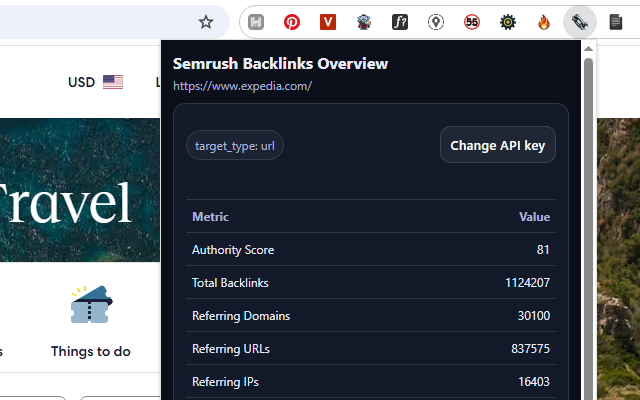
Task: Click the value 30100
Action: tap(533, 316)
